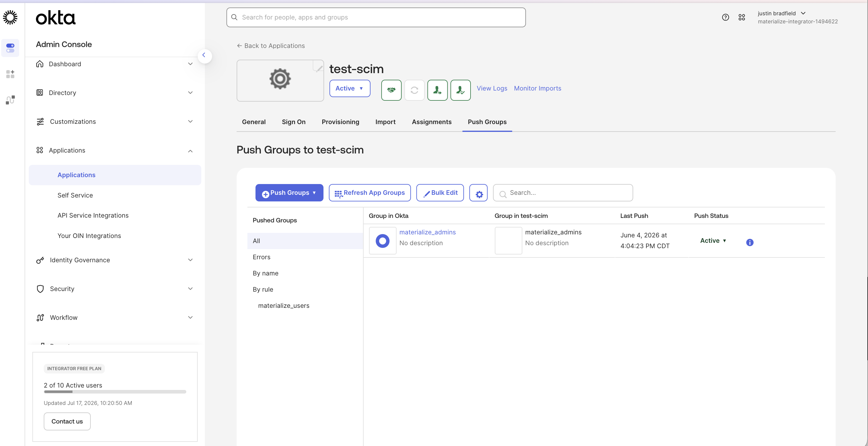Screen dimensions: 868x446
Task: Open the Active push status dropdown
Action: pyautogui.click(x=713, y=241)
